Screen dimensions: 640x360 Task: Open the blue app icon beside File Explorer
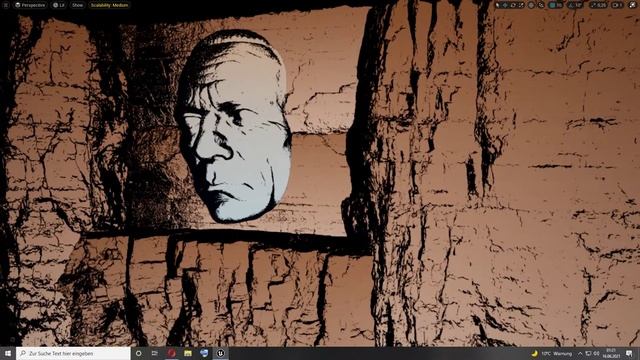[204, 353]
